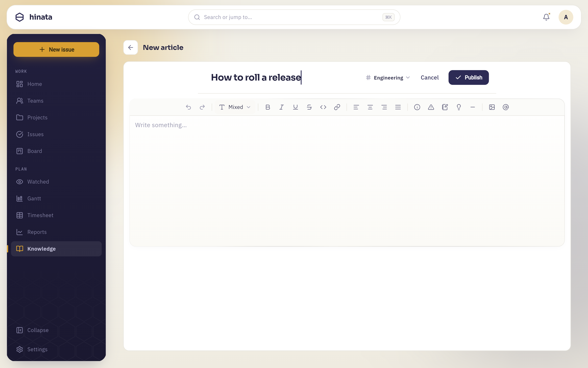Insert a hyperlink

pos(337,107)
